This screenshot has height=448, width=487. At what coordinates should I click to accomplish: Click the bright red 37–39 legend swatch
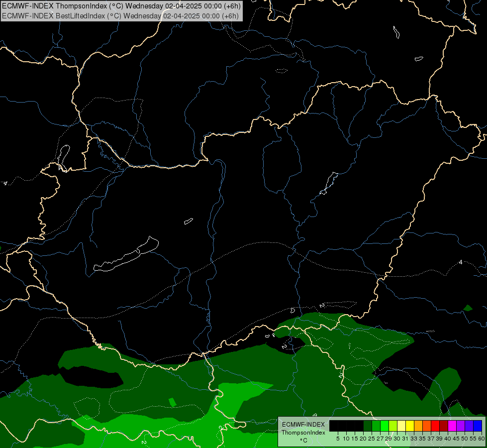[435, 426]
